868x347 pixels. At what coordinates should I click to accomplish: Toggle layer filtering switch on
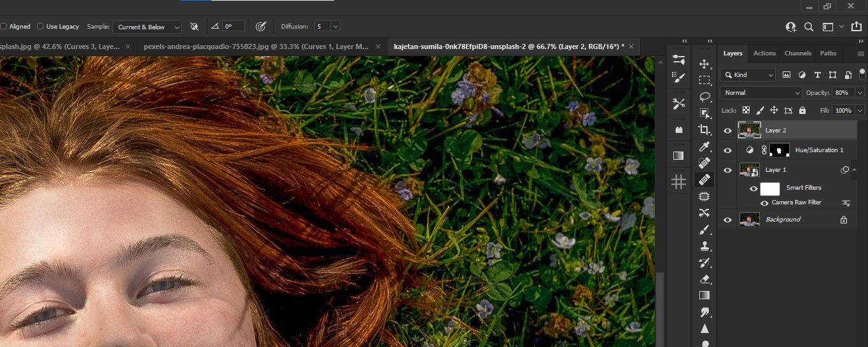(x=863, y=74)
